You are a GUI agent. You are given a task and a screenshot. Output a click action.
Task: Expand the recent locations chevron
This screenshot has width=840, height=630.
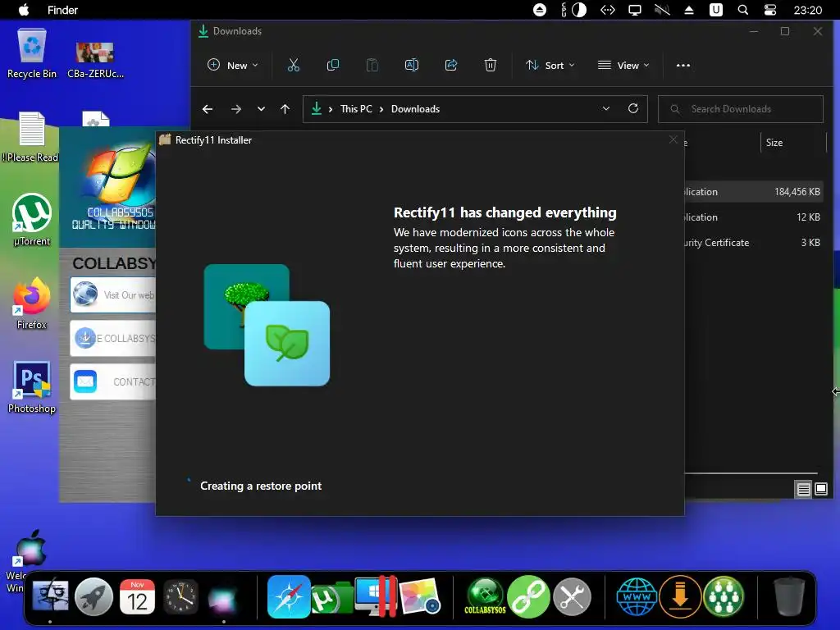point(261,109)
